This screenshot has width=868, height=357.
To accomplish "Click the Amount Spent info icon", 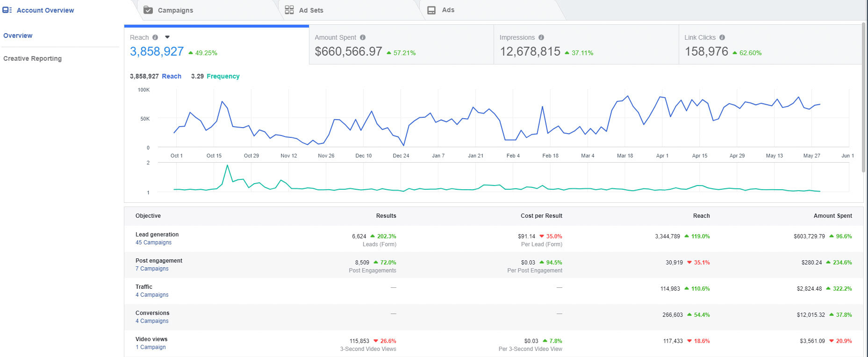I will [x=363, y=37].
